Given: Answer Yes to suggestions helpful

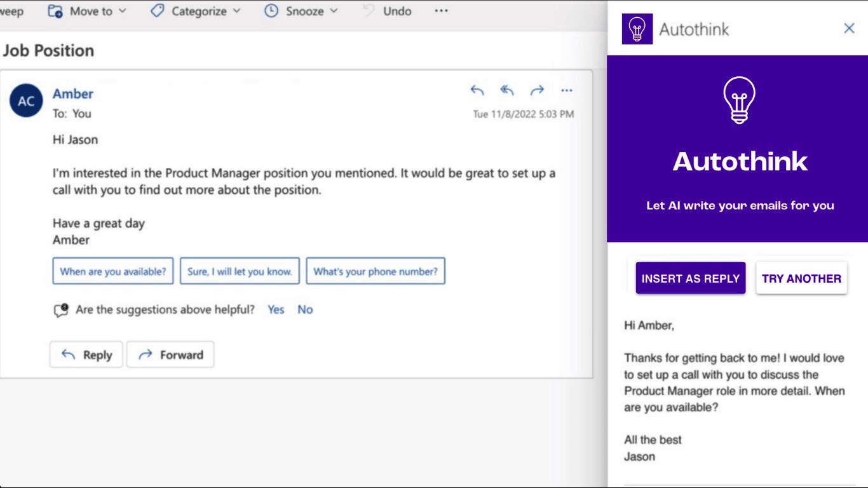Looking at the screenshot, I should pyautogui.click(x=276, y=309).
